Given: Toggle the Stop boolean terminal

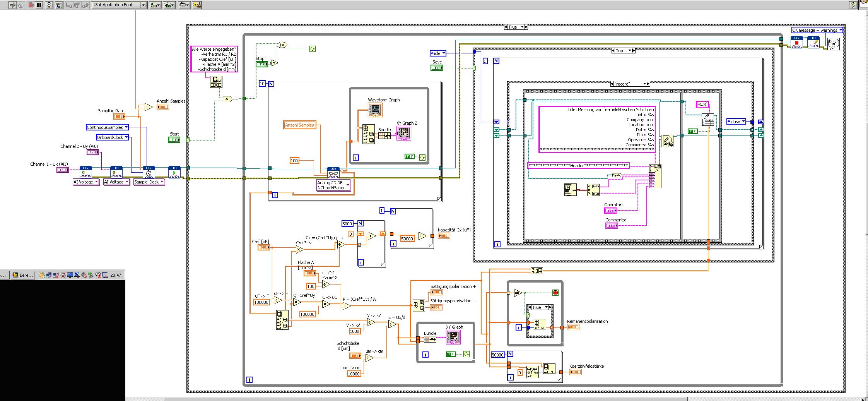Looking at the screenshot, I should coord(262,64).
